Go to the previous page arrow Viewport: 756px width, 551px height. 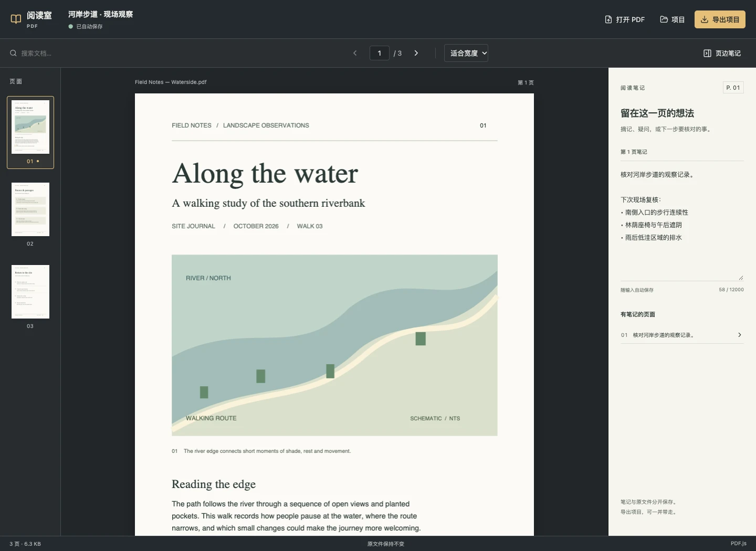[x=355, y=53]
